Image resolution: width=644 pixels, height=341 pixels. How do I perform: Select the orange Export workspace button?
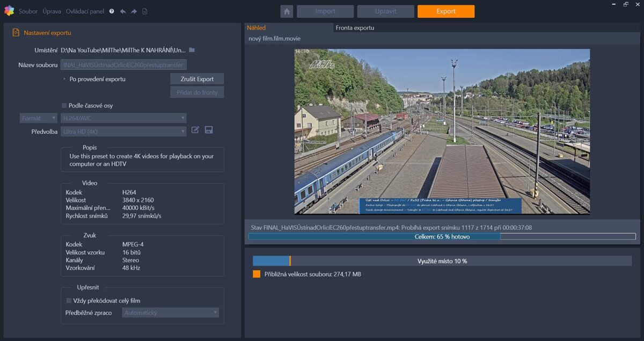(x=446, y=11)
